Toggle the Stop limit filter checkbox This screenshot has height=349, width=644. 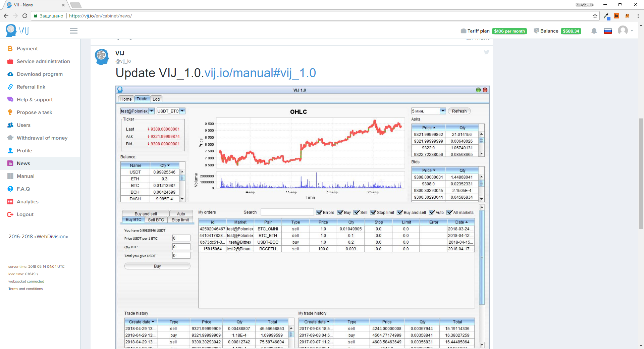coord(373,212)
